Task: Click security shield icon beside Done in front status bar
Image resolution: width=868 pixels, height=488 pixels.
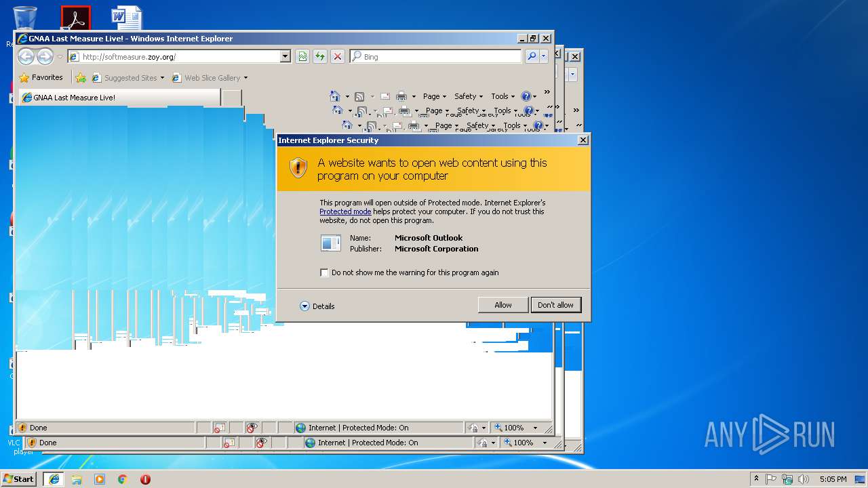Action: click(x=22, y=428)
